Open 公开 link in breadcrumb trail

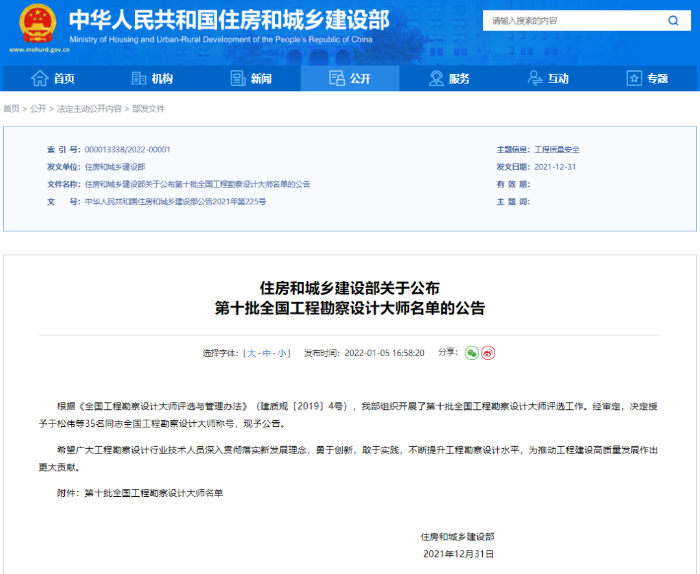(x=38, y=108)
